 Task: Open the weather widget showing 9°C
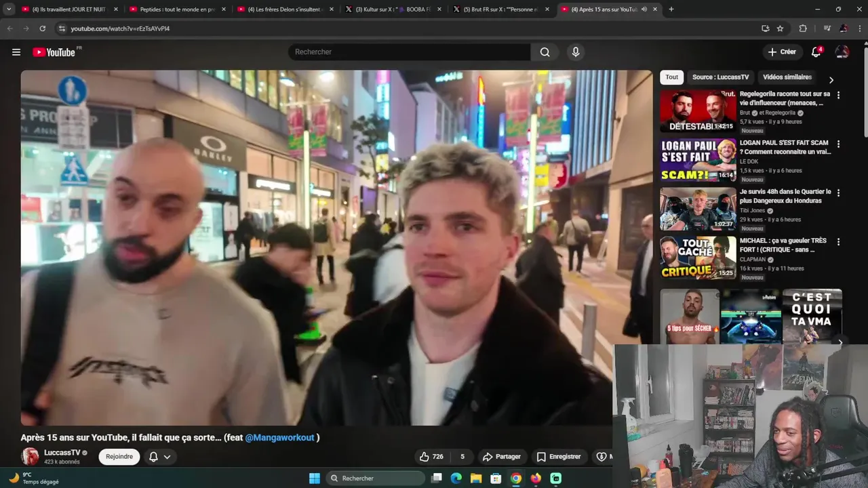(34, 479)
